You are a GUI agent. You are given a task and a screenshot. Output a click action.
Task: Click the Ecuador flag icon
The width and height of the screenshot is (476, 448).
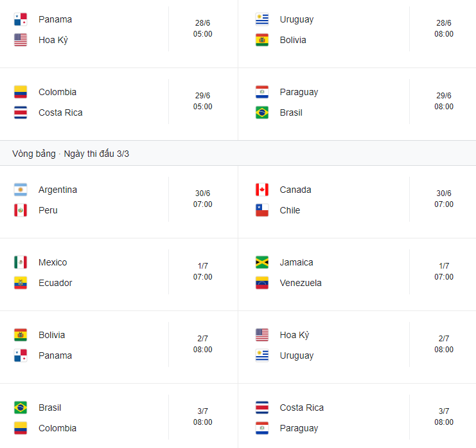point(21,283)
